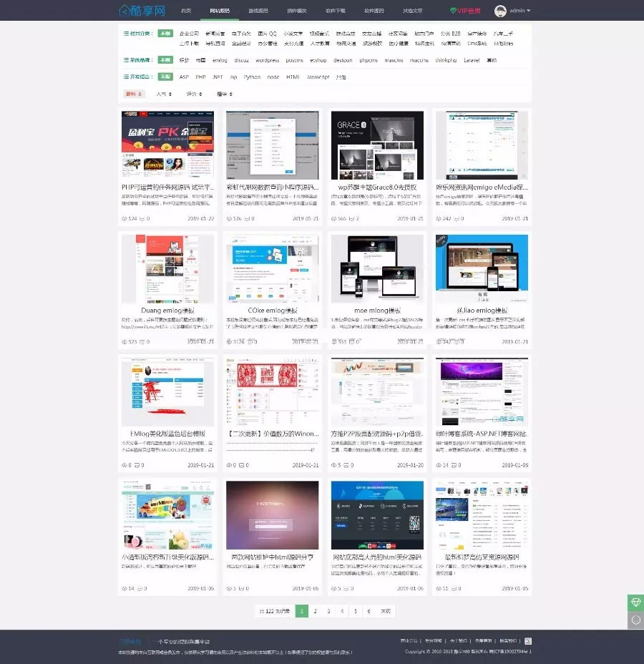644x664 pixels.
Task: Sort the list by 评分 (rating)
Action: (192, 94)
